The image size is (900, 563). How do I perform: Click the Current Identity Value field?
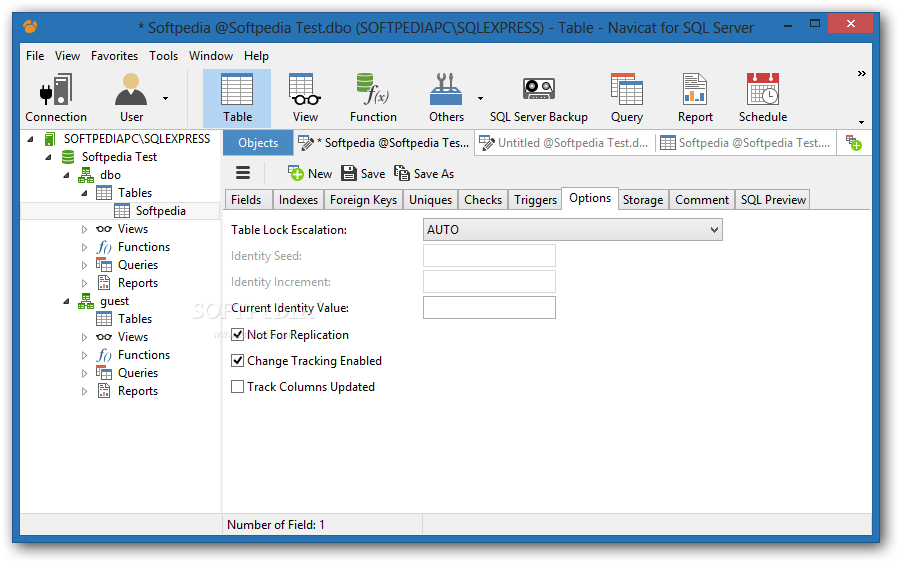click(x=489, y=308)
